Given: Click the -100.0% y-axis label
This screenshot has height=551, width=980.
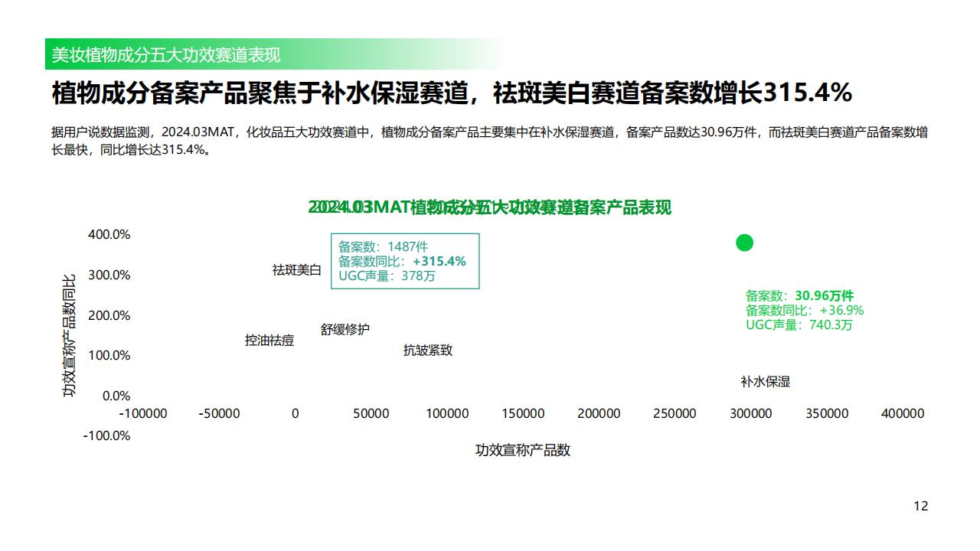Looking at the screenshot, I should 107,435.
